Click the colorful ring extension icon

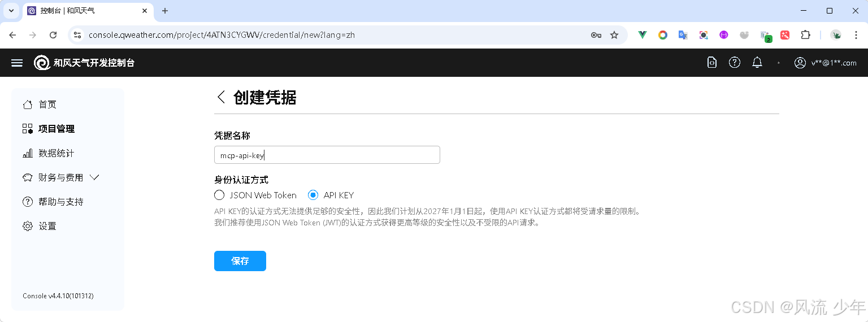[x=663, y=35]
